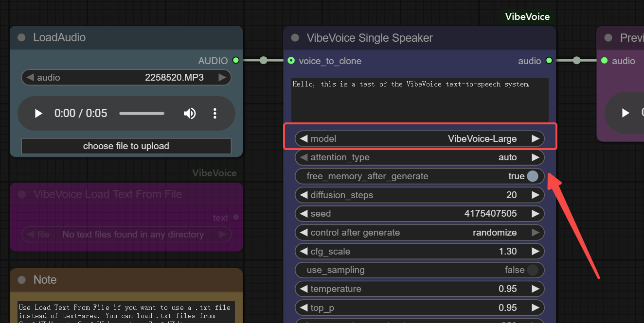644x323 pixels.
Task: Edit the Hello test speech text area
Action: pyautogui.click(x=420, y=99)
